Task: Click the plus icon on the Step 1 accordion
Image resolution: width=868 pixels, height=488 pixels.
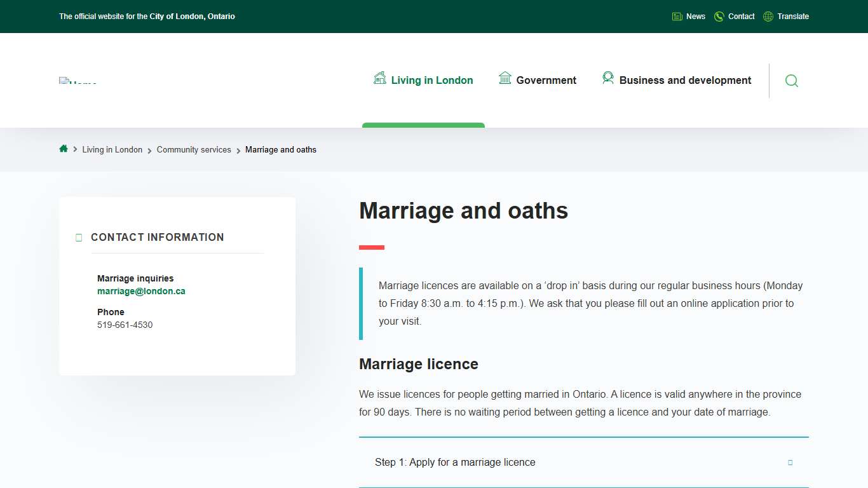Action: click(790, 463)
